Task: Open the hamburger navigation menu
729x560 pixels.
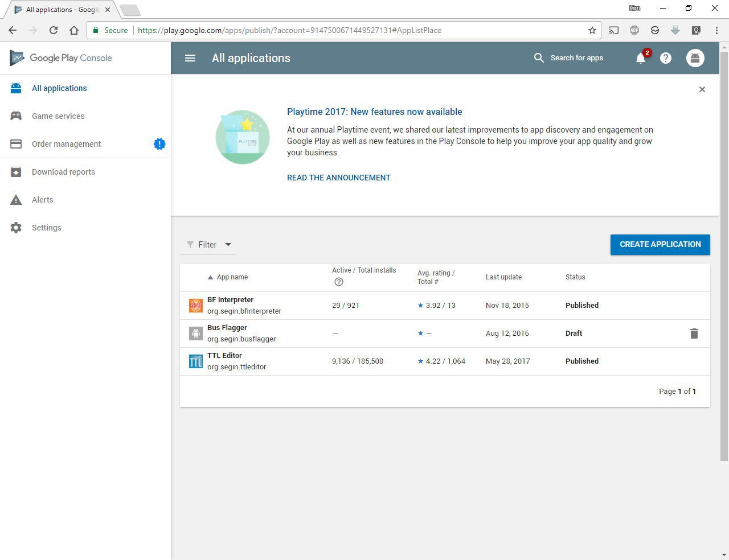Action: [x=190, y=58]
